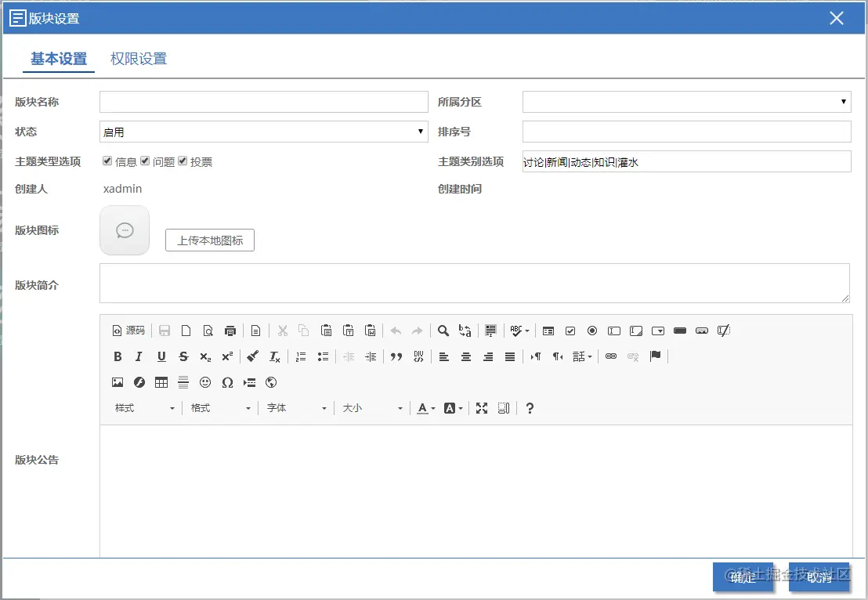This screenshot has height=600, width=868.
Task: Insert a form element icon
Action: pyautogui.click(x=548, y=331)
